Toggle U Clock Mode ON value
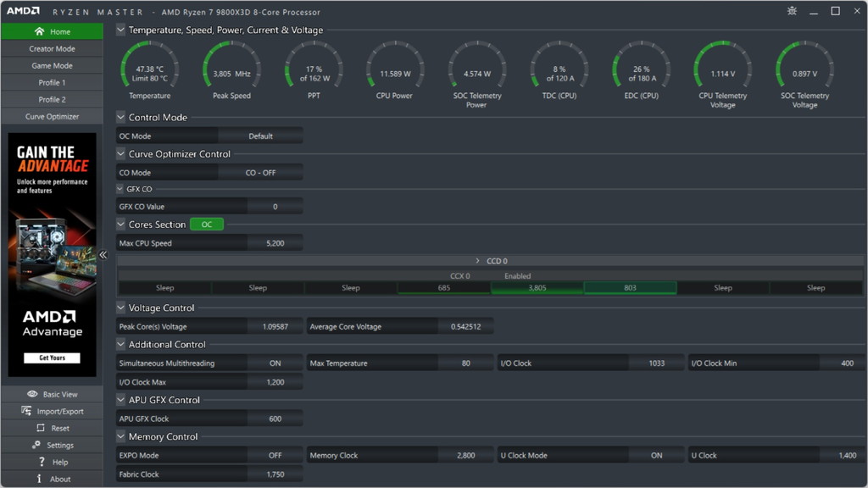The image size is (868, 488). pos(657,455)
